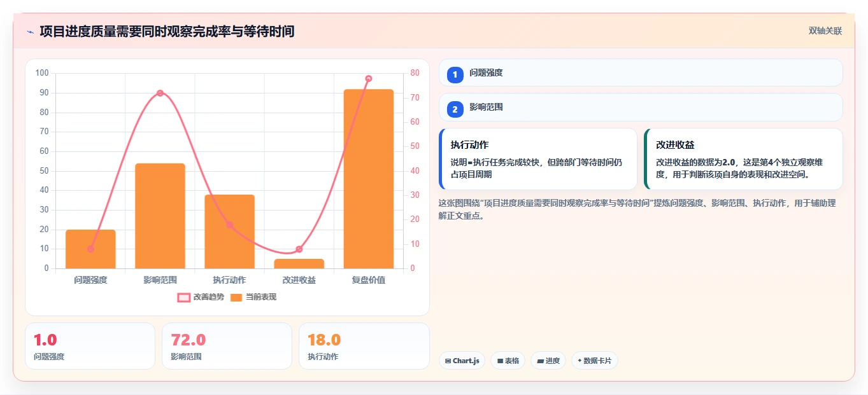This screenshot has width=868, height=395.
Task: Click the orange 问题强度 bar in the chart
Action: tap(90, 249)
